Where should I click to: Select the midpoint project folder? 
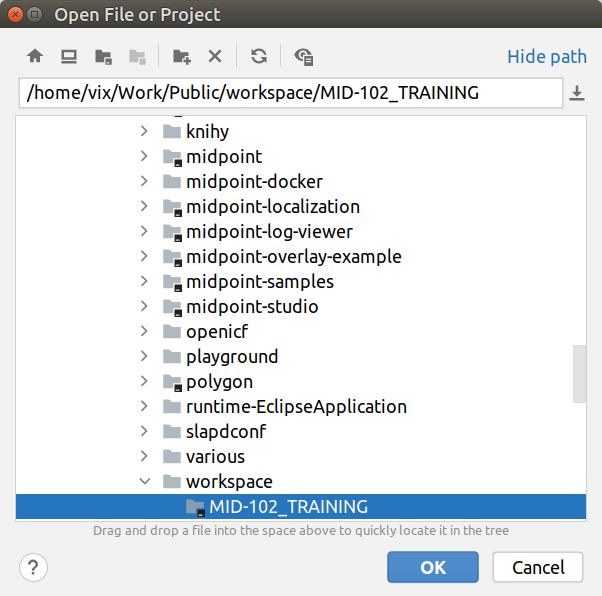(301, 156)
